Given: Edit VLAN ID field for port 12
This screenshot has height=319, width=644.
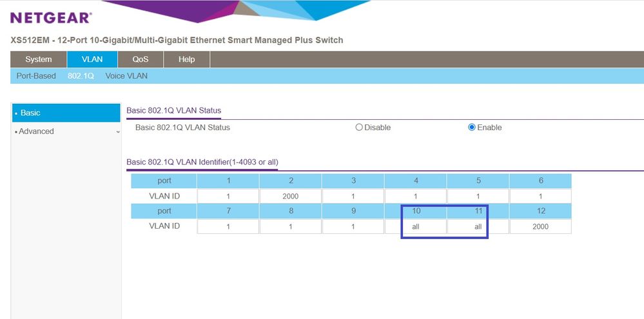Looking at the screenshot, I should [540, 227].
